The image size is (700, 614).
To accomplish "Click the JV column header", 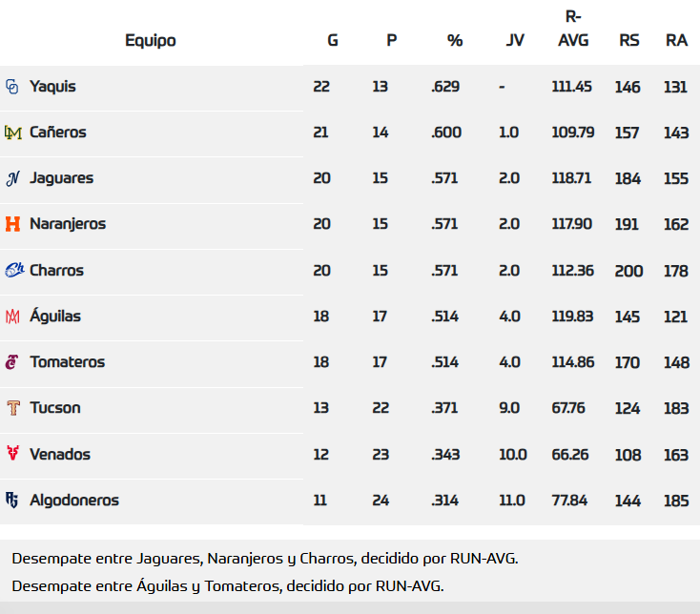I will coord(515,41).
